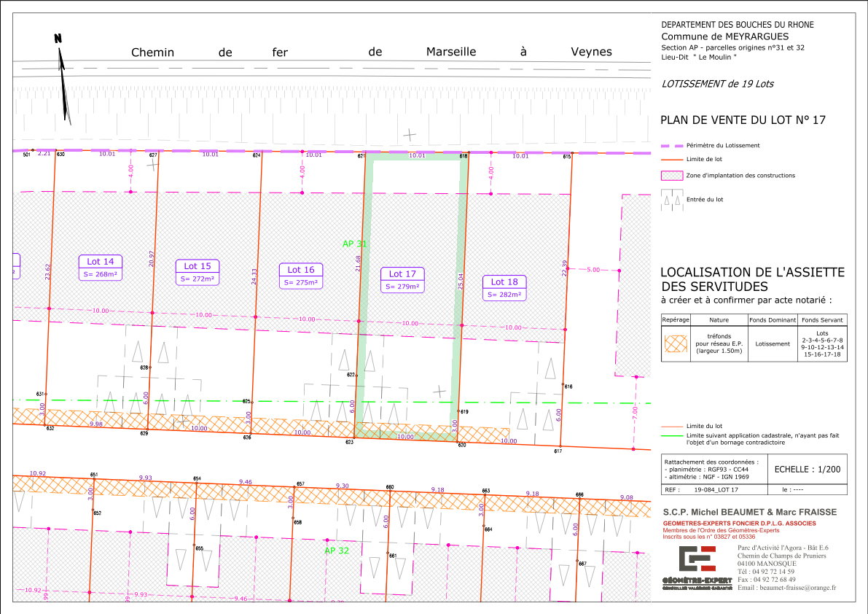Click the lot entrance symbol in the legend
The height and width of the screenshot is (614, 868).
coord(671,200)
